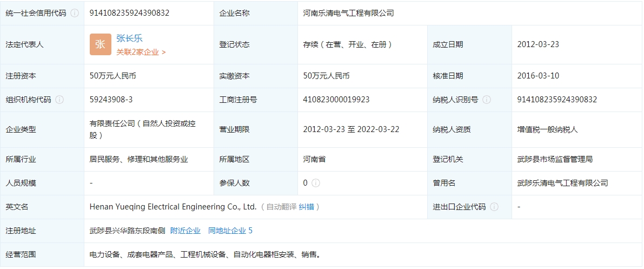The width and height of the screenshot is (644, 269).
Task: Click the info icon after 参保人数 value 0
Action: 316,183
